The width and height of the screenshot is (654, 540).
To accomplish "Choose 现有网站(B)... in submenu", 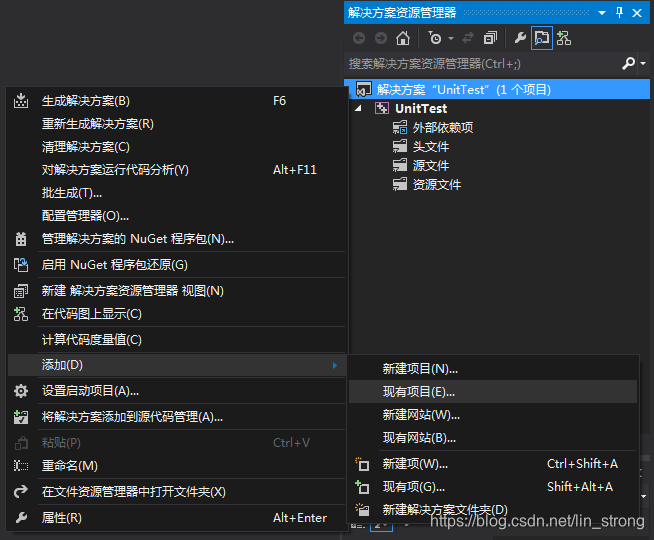I will coord(493,437).
